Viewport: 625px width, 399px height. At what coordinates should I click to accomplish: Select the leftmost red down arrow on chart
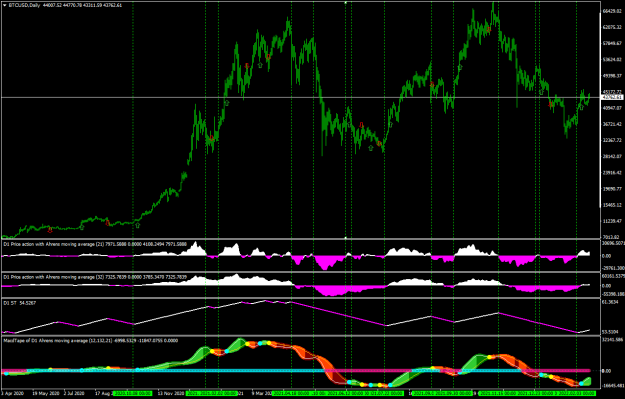point(50,230)
